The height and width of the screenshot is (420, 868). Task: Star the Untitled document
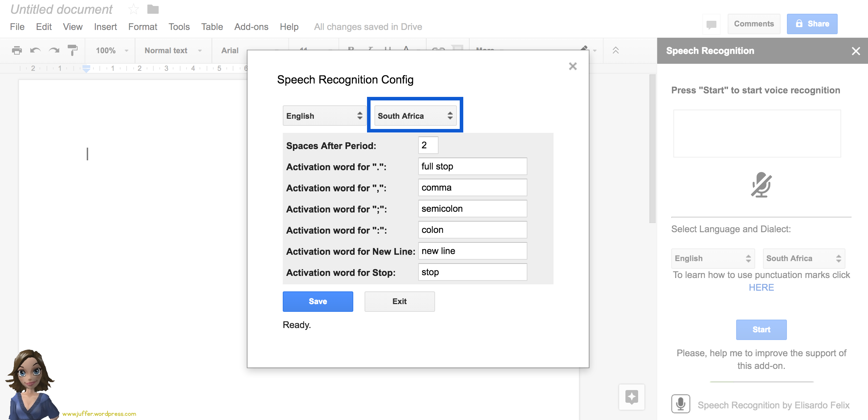pyautogui.click(x=133, y=9)
